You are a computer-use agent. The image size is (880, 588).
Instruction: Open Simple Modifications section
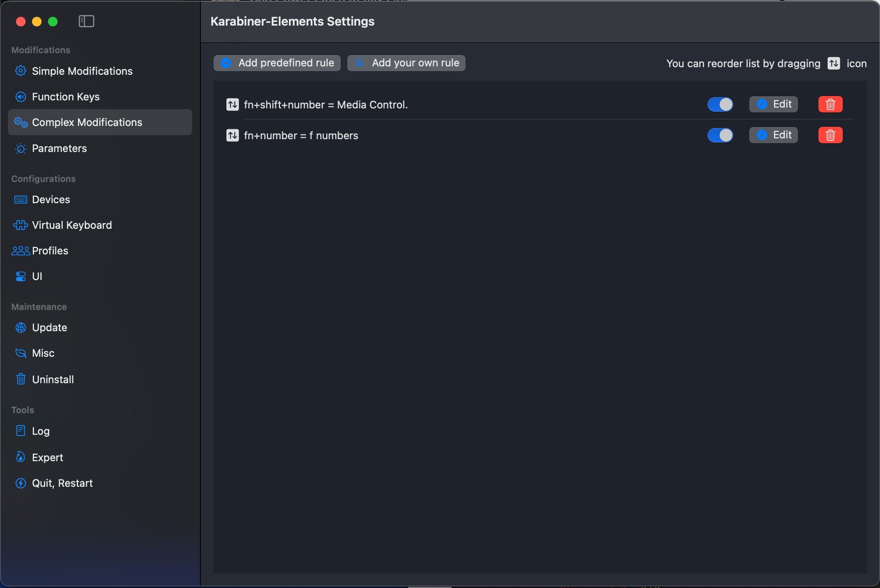point(100,71)
